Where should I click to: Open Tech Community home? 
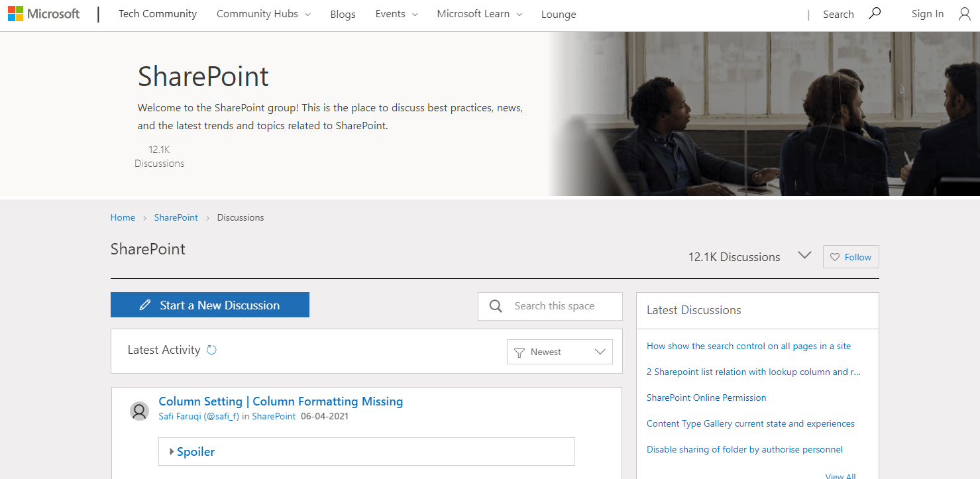(158, 14)
